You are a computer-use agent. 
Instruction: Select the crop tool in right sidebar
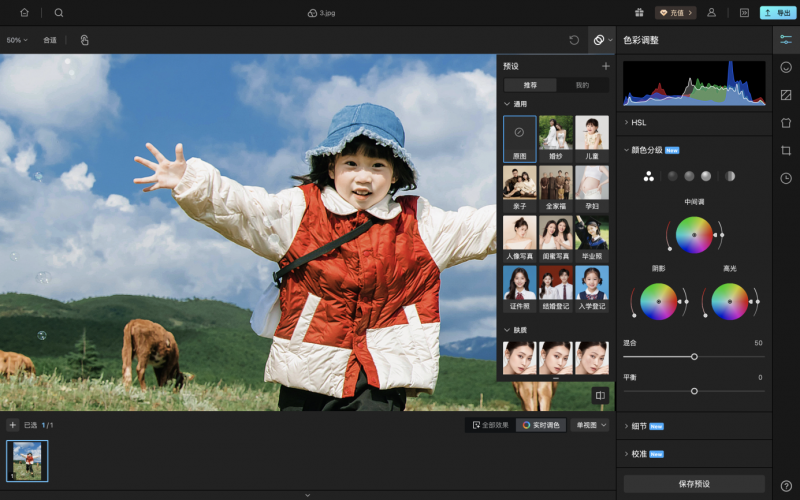(x=786, y=150)
